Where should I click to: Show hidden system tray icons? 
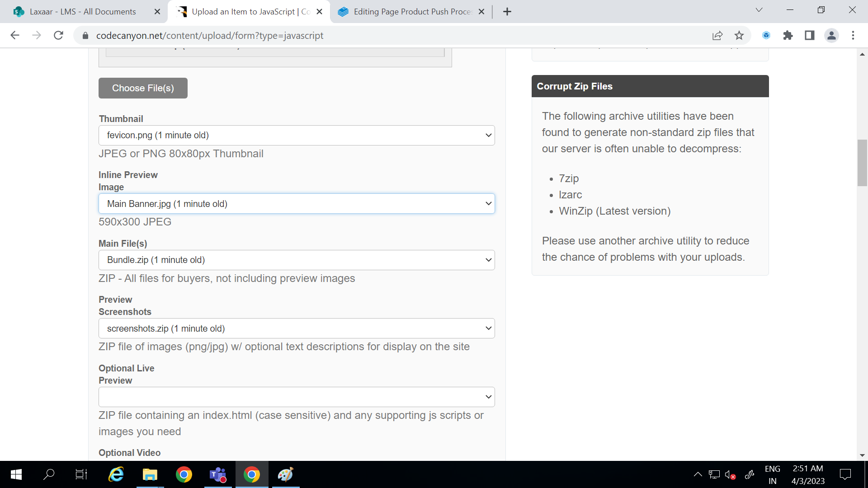tap(698, 474)
